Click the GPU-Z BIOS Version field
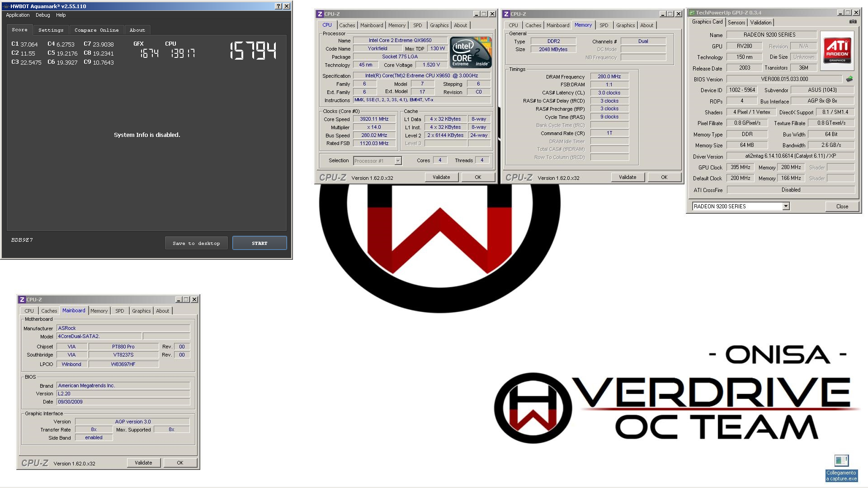 (x=784, y=79)
